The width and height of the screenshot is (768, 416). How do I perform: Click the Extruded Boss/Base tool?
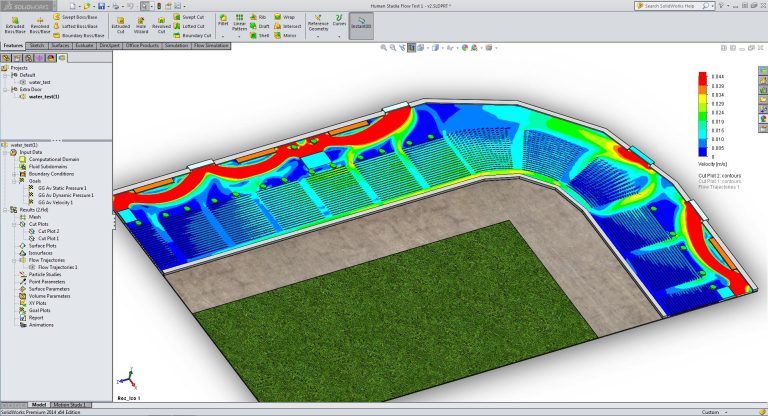click(x=13, y=24)
